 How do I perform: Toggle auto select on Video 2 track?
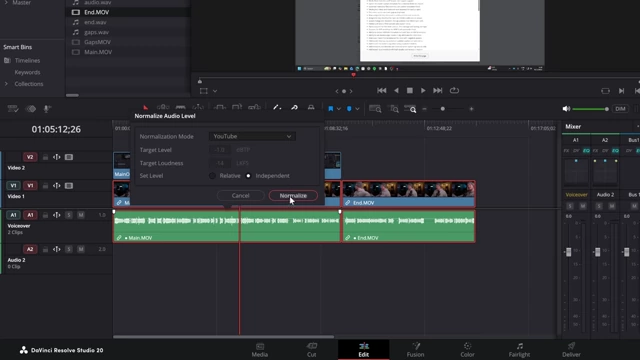57,157
